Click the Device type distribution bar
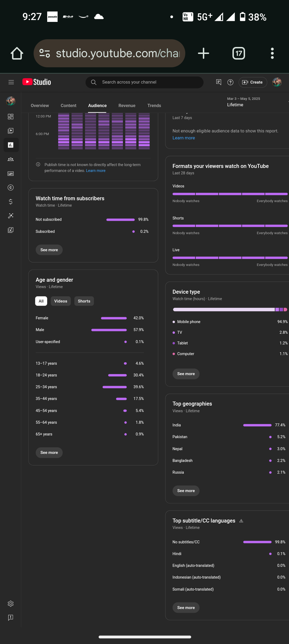Image resolution: width=289 pixels, height=644 pixels. coord(230,309)
